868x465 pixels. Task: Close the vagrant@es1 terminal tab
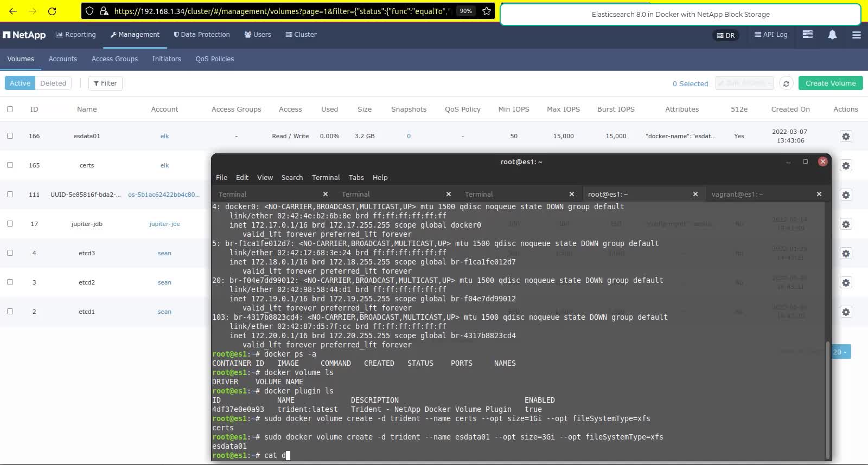(x=819, y=194)
